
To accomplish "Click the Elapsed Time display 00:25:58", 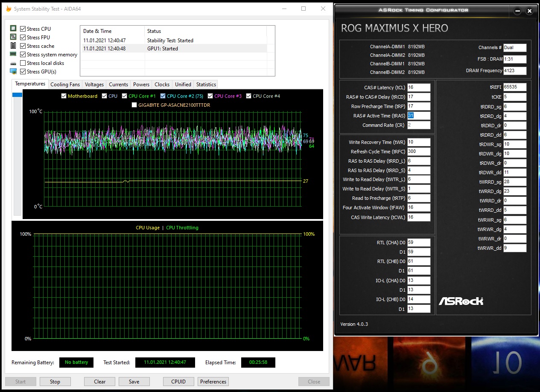I will pos(258,363).
